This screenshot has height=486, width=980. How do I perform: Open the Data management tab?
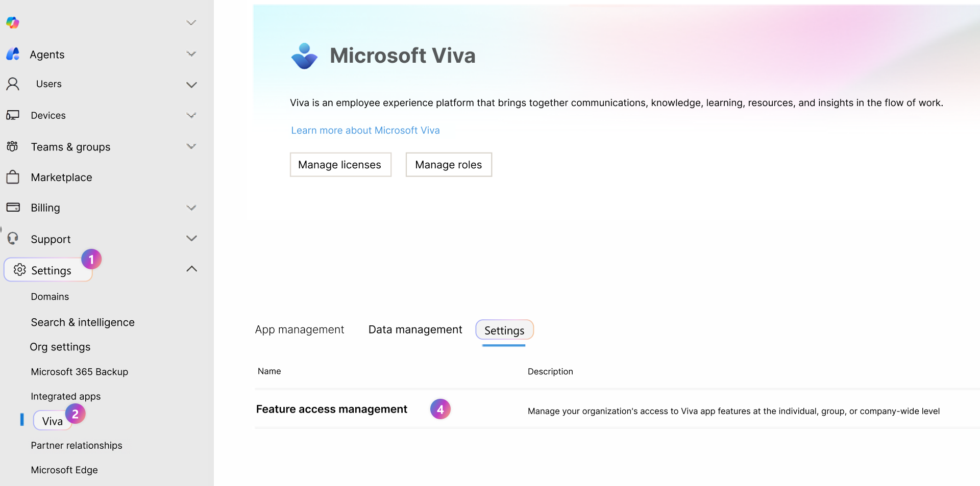point(415,329)
